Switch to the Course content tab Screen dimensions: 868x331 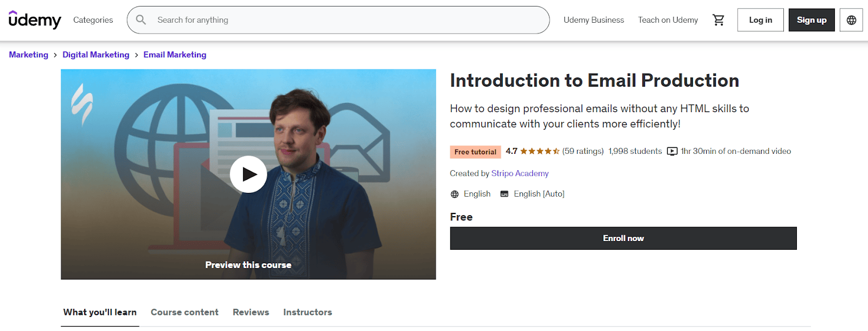point(184,312)
